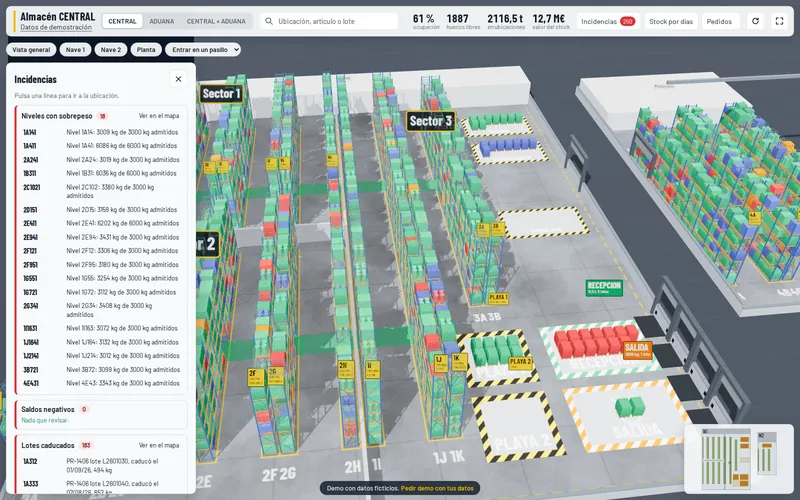This screenshot has width=800, height=500.
Task: Select the yellow 1J rack label
Action: pyautogui.click(x=441, y=363)
